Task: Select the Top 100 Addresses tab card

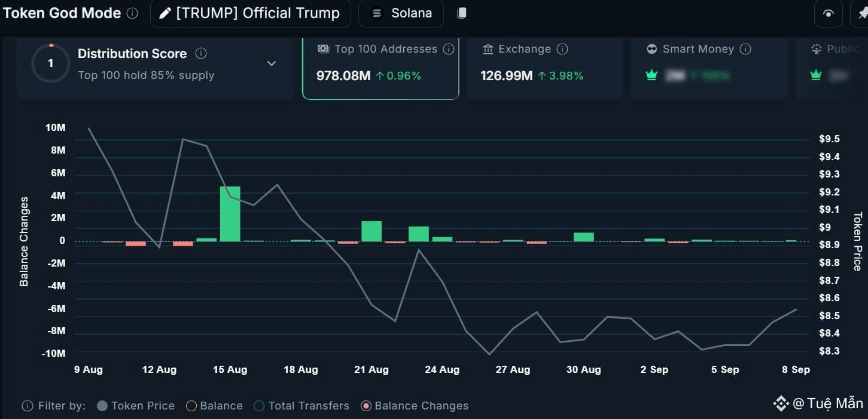Action: tap(380, 68)
